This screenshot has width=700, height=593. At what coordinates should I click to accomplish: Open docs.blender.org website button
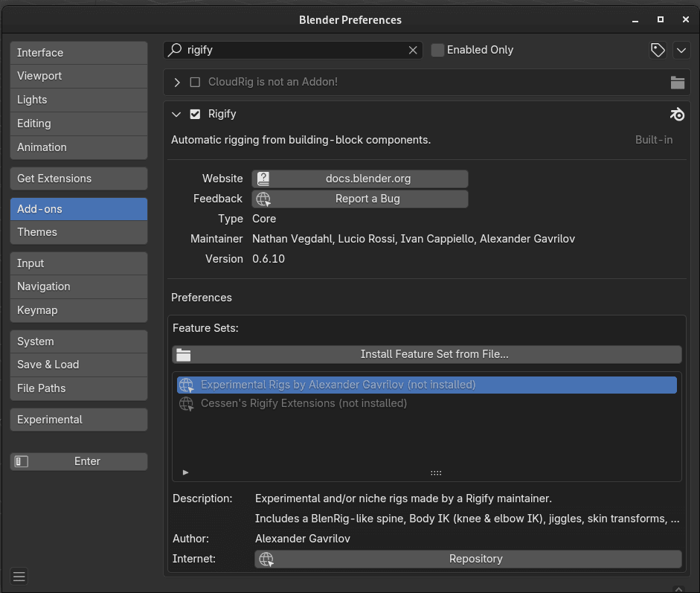[360, 179]
